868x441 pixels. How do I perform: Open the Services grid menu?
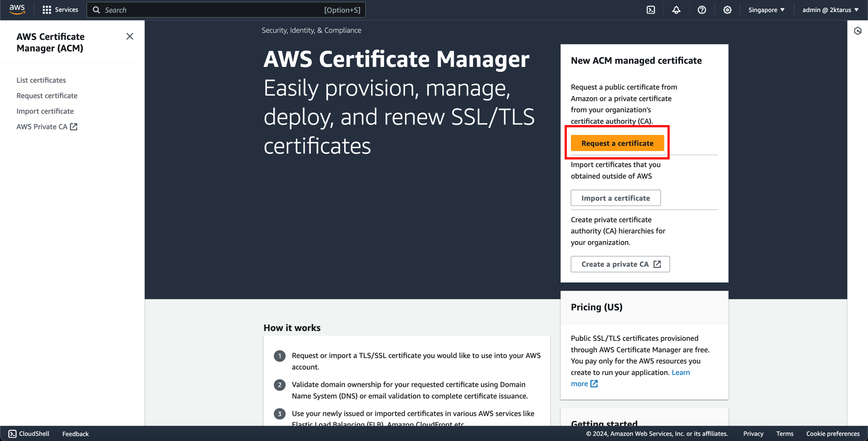coord(60,10)
